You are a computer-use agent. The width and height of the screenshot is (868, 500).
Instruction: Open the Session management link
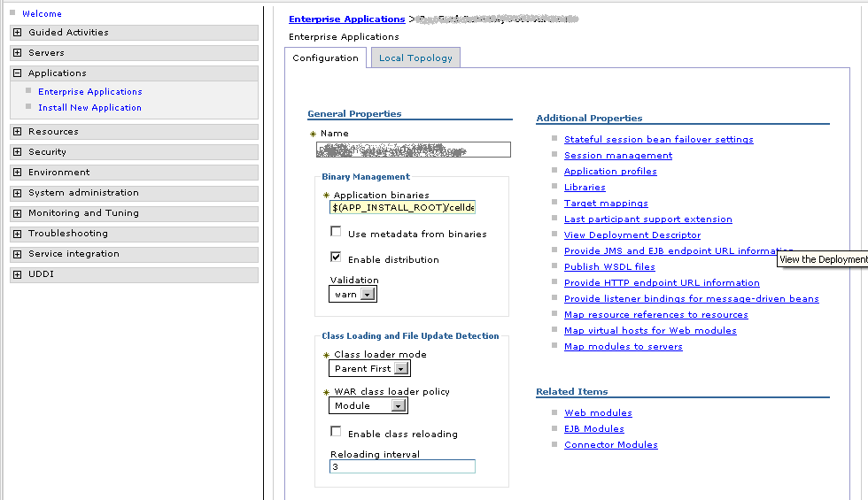[618, 156]
